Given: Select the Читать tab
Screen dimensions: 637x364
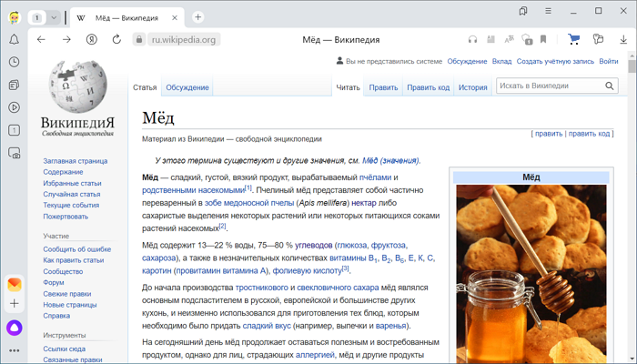Looking at the screenshot, I should [x=348, y=87].
